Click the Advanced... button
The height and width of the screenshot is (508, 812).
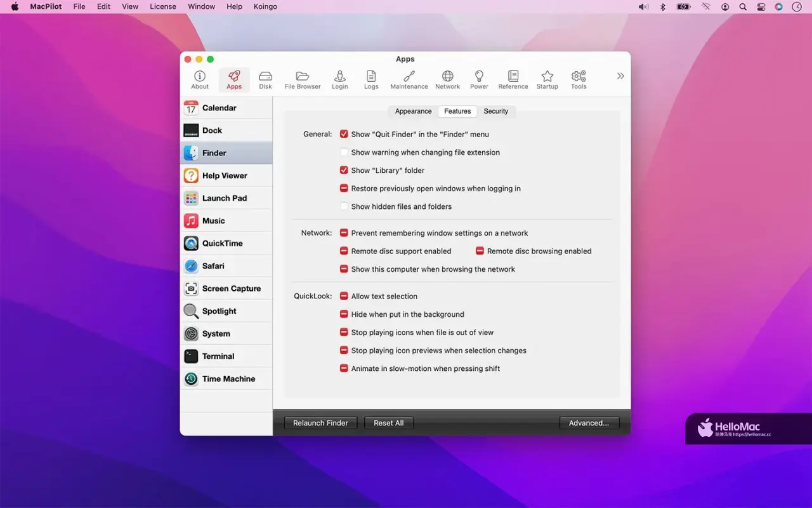coord(589,423)
